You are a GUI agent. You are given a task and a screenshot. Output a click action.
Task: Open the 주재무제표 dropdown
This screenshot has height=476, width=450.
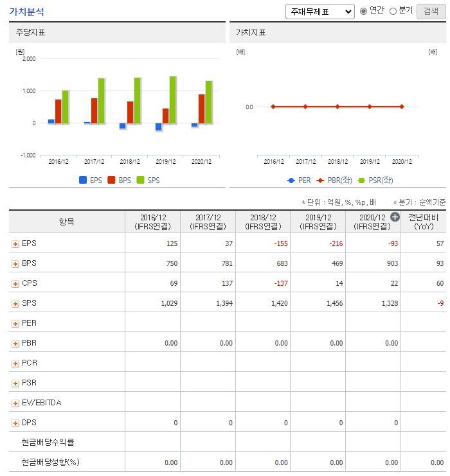pos(320,12)
